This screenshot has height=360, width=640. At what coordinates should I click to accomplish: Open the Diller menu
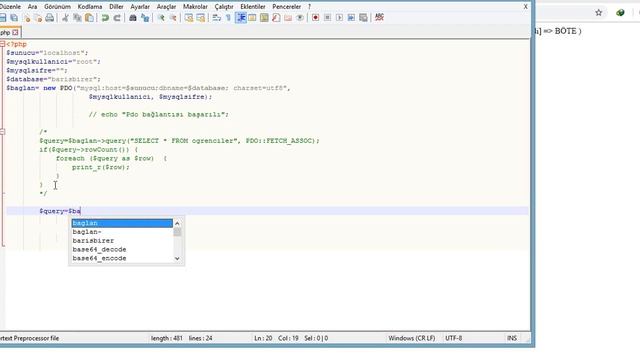pos(116,7)
